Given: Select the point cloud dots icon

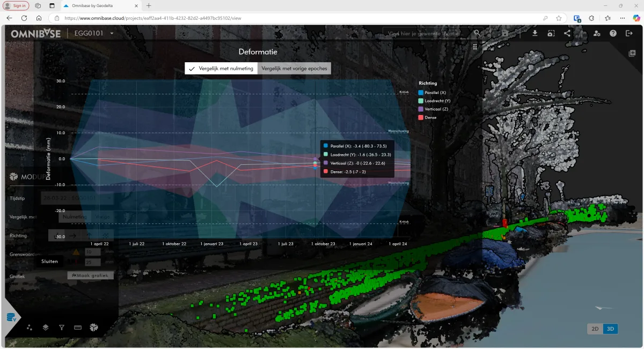Looking at the screenshot, I should [x=29, y=327].
